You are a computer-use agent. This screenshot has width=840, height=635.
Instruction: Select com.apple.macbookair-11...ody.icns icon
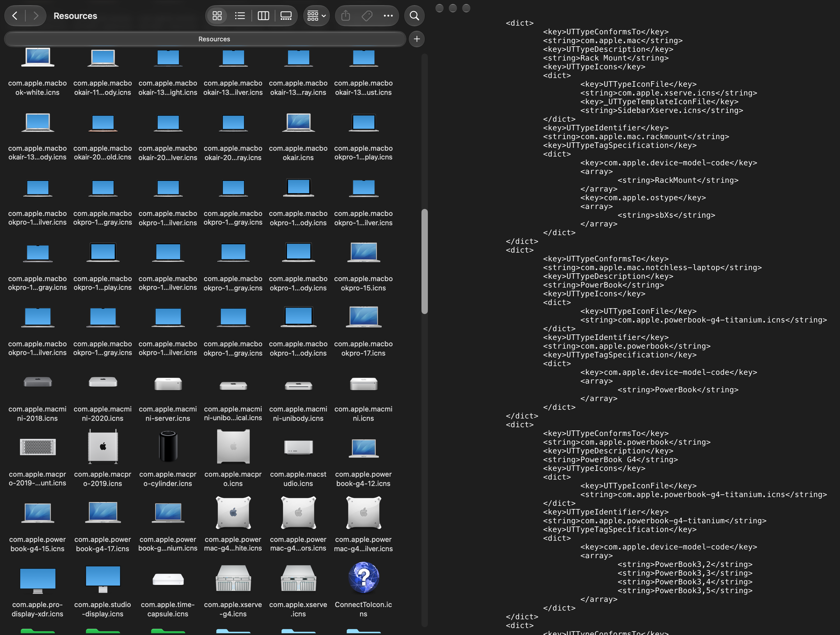pos(103,58)
